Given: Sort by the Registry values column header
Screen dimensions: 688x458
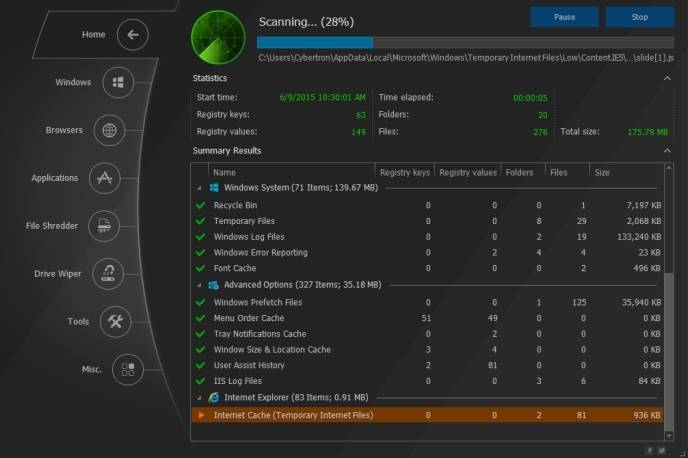Looking at the screenshot, I should [468, 172].
